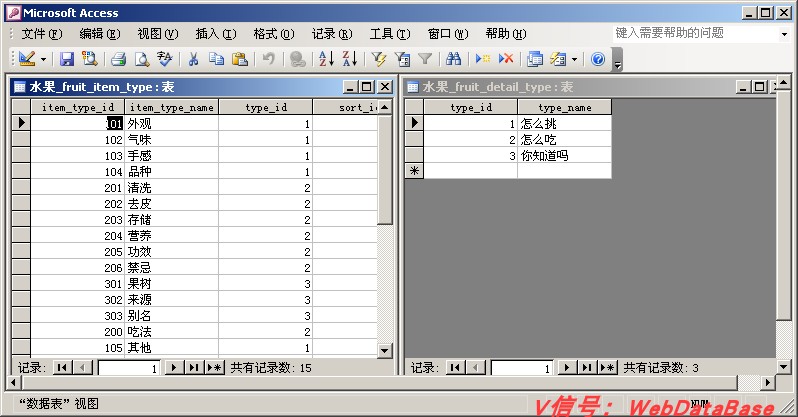Click the Paste clipboard icon
The width and height of the screenshot is (798, 417).
(240, 59)
